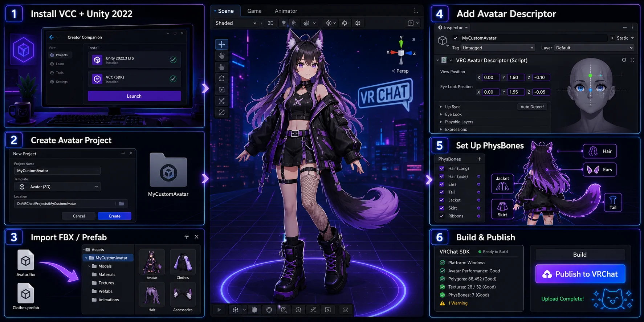Open the Shaded draw mode dropdown

tap(236, 23)
